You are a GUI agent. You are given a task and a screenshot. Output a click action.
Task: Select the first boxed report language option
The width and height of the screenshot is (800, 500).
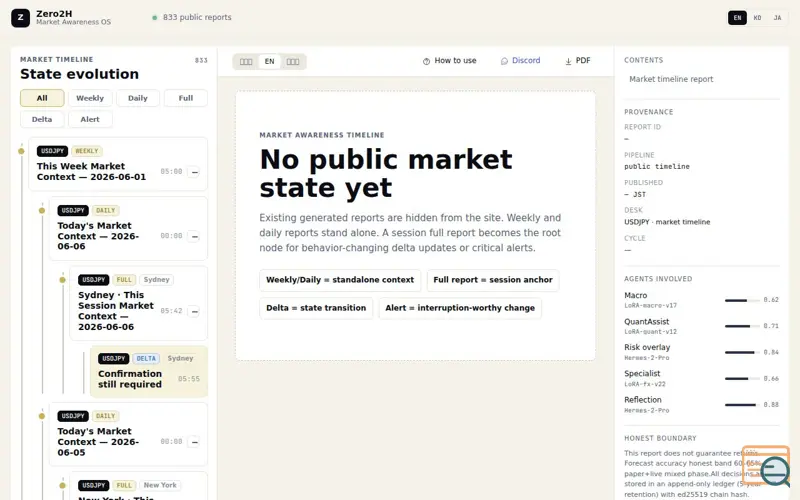click(246, 62)
